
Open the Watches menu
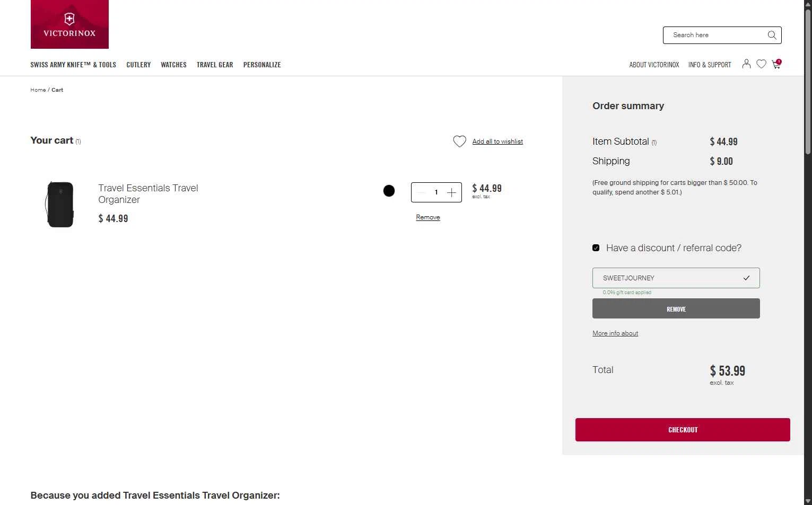click(173, 65)
